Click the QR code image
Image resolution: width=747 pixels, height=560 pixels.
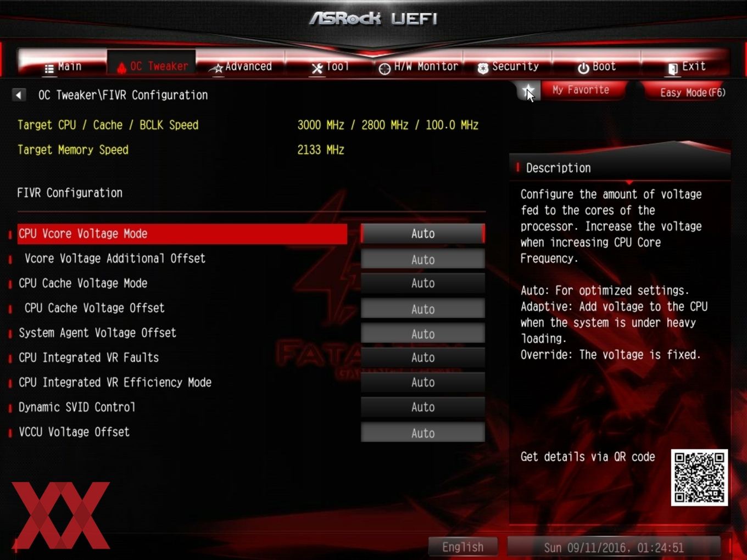(699, 478)
